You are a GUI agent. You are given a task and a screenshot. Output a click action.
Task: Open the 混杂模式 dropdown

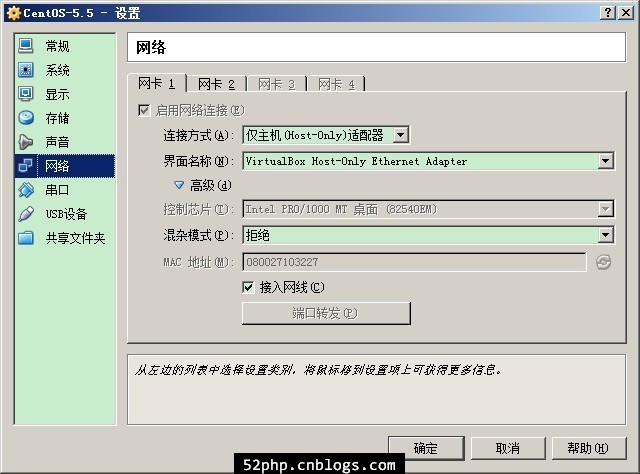point(428,235)
